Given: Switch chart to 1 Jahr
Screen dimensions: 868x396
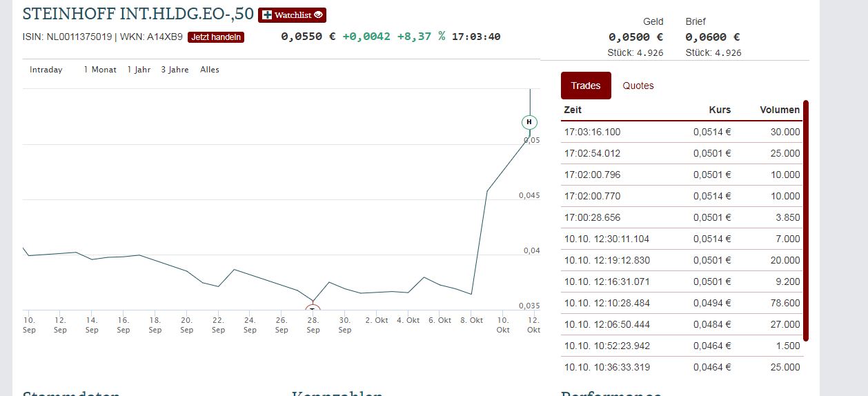Looking at the screenshot, I should click(139, 70).
